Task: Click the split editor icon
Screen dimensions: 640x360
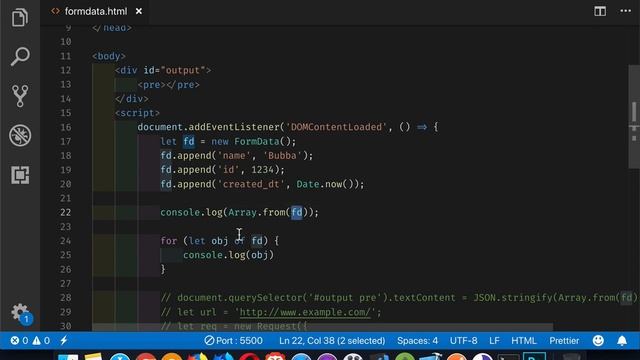Action: point(600,11)
